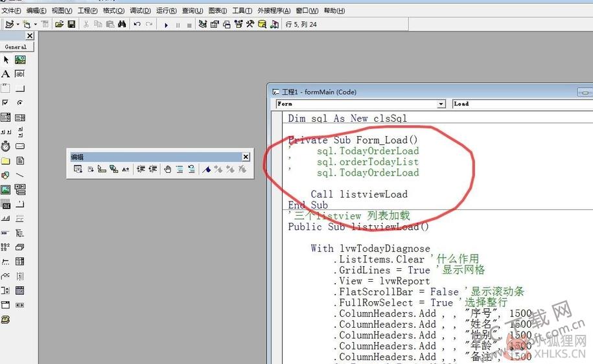Screen dimensions: 593x364
Task: Open the Properties Window icon
Action: [215, 24]
